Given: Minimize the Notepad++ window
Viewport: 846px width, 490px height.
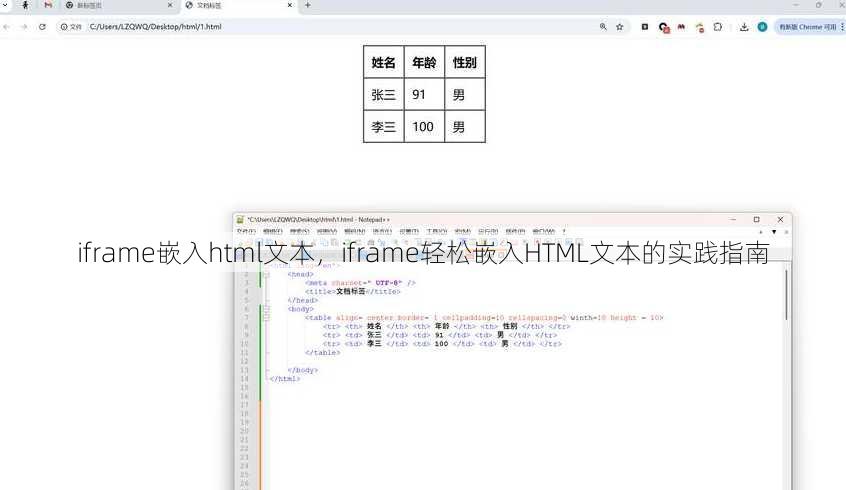Looking at the screenshot, I should [x=733, y=220].
